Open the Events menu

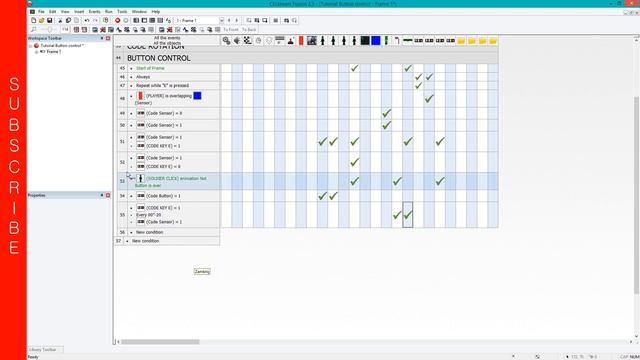(x=94, y=12)
